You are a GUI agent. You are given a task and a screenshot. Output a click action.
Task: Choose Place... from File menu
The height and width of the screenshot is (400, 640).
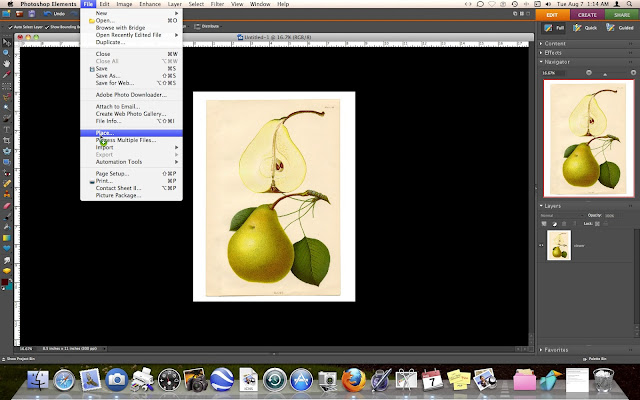point(131,133)
